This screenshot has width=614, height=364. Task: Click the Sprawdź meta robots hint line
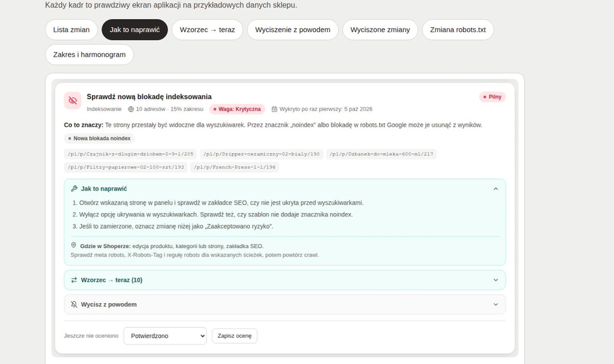[x=195, y=255]
